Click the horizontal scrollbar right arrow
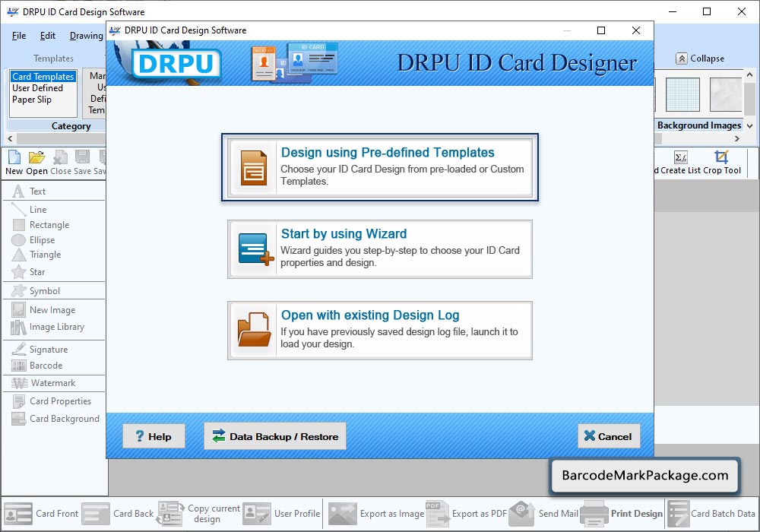Image resolution: width=760 pixels, height=532 pixels. pos(737,138)
